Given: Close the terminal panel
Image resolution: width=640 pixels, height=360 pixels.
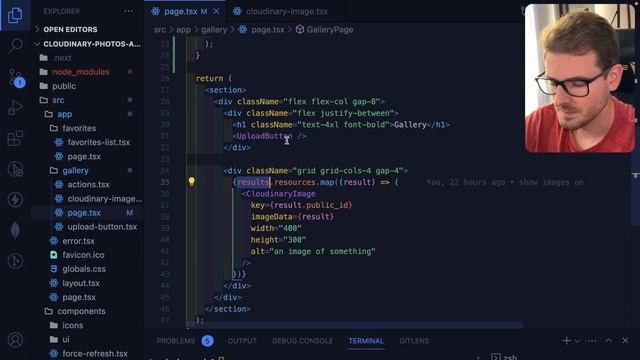Looking at the screenshot, I should click(625, 340).
